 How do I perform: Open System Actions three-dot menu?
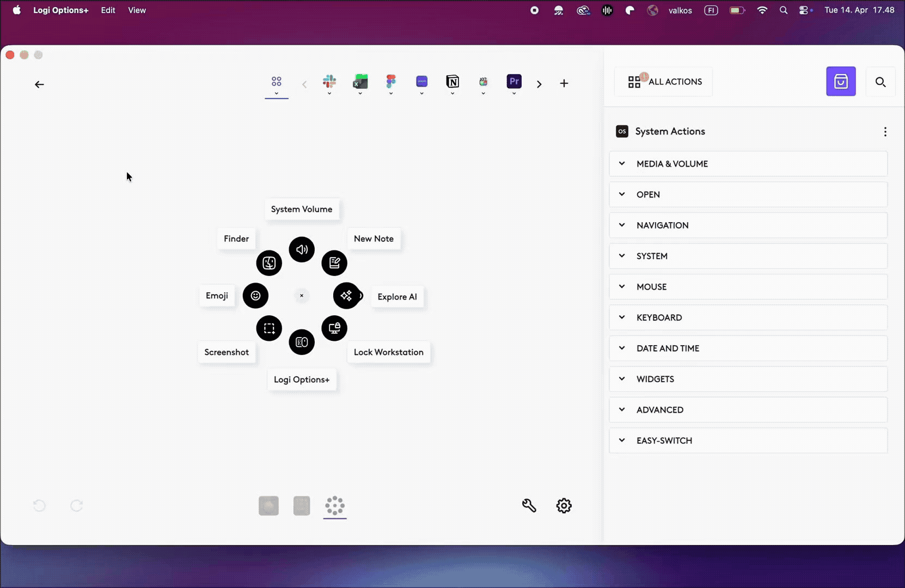point(885,132)
